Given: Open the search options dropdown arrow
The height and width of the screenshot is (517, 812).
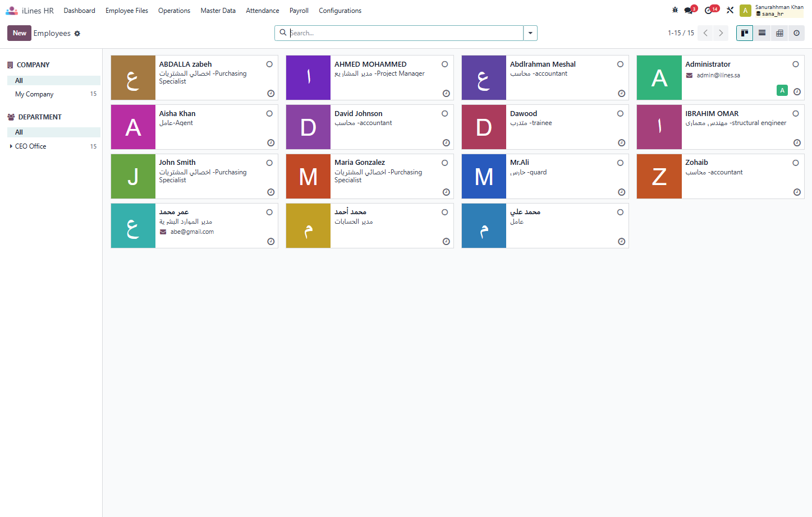Looking at the screenshot, I should tap(530, 33).
